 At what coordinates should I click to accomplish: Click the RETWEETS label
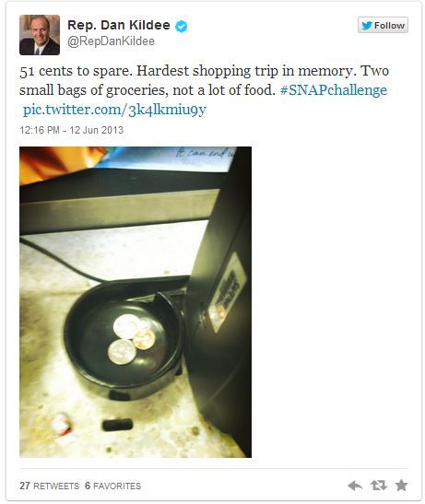tap(56, 486)
